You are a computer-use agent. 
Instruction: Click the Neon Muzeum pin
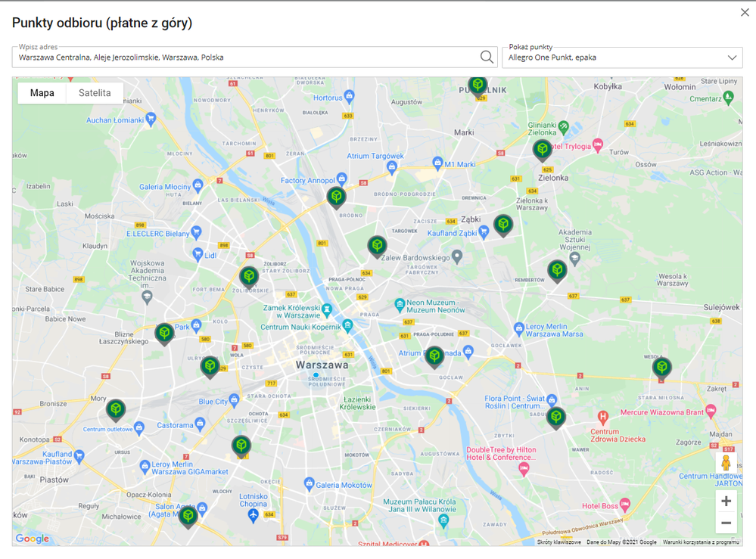[400, 304]
